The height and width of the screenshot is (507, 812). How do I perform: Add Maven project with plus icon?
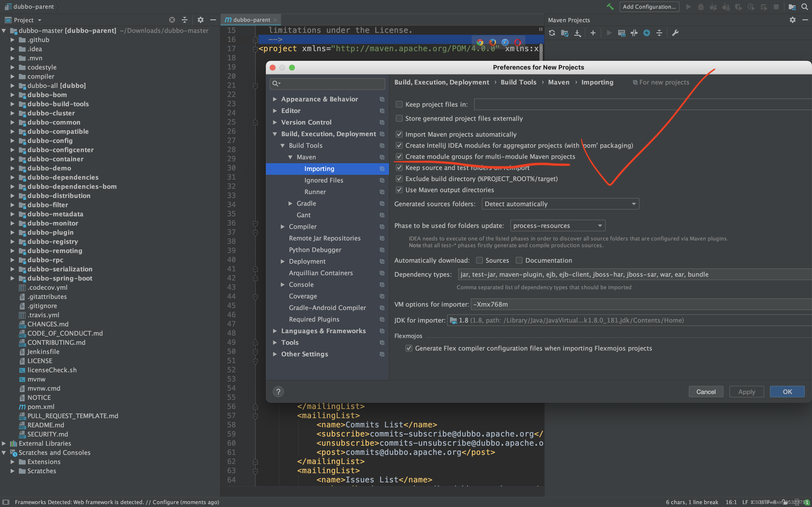click(593, 33)
